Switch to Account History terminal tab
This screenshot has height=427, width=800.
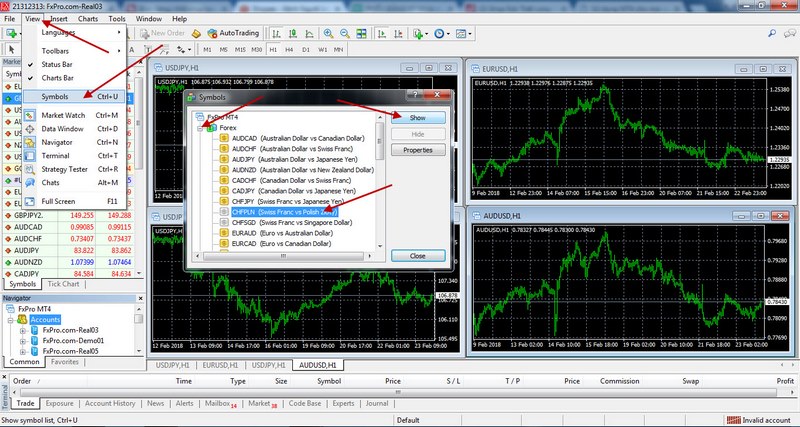110,404
